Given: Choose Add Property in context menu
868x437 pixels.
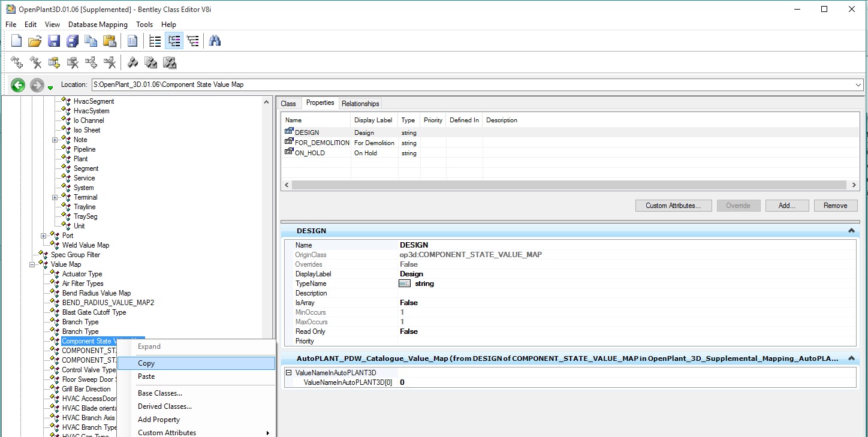Looking at the screenshot, I should tap(196, 420).
